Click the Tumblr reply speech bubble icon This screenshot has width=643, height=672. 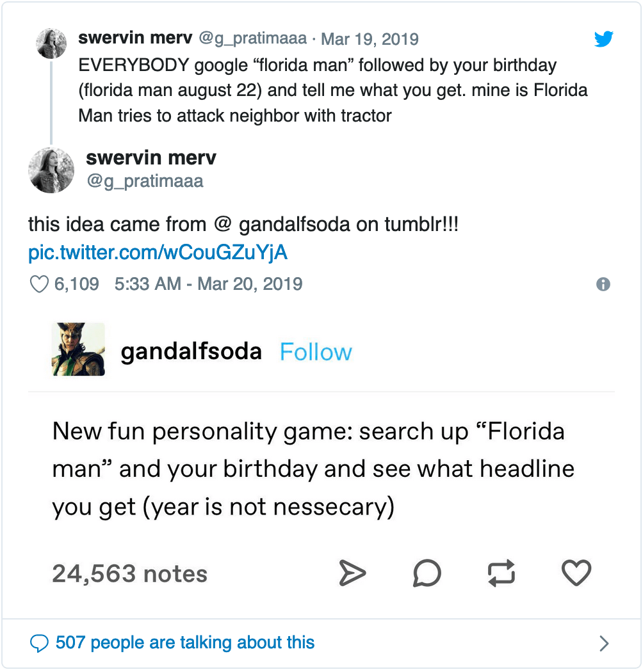point(427,573)
